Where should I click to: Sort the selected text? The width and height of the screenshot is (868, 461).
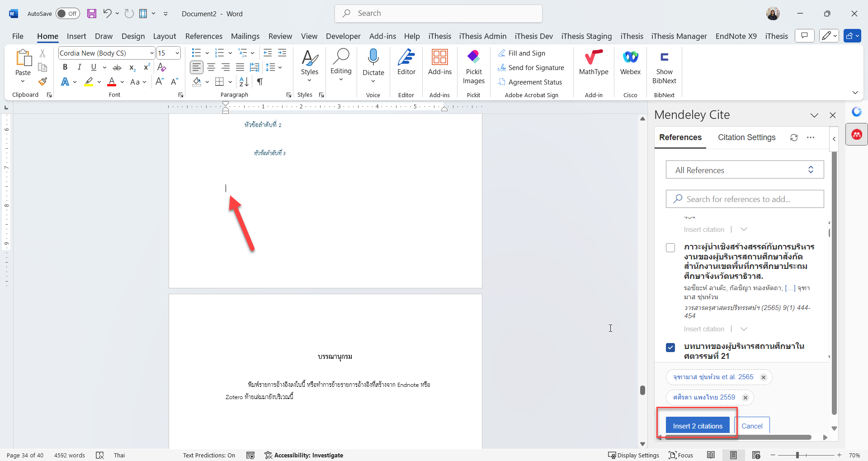coord(244,82)
